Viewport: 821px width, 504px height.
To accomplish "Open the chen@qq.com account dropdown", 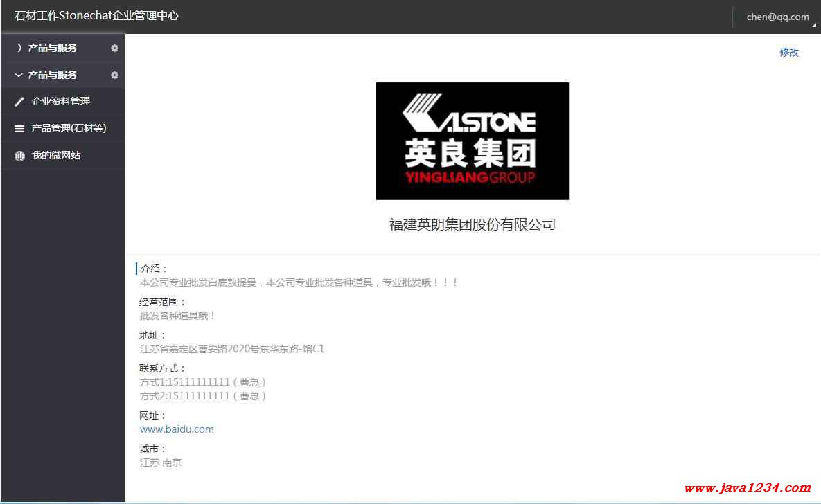I will [x=777, y=17].
